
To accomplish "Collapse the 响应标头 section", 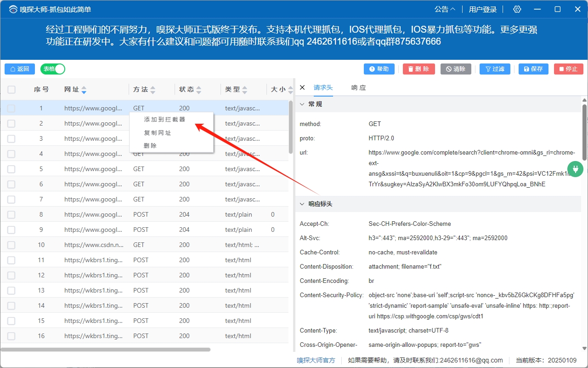I will (302, 204).
